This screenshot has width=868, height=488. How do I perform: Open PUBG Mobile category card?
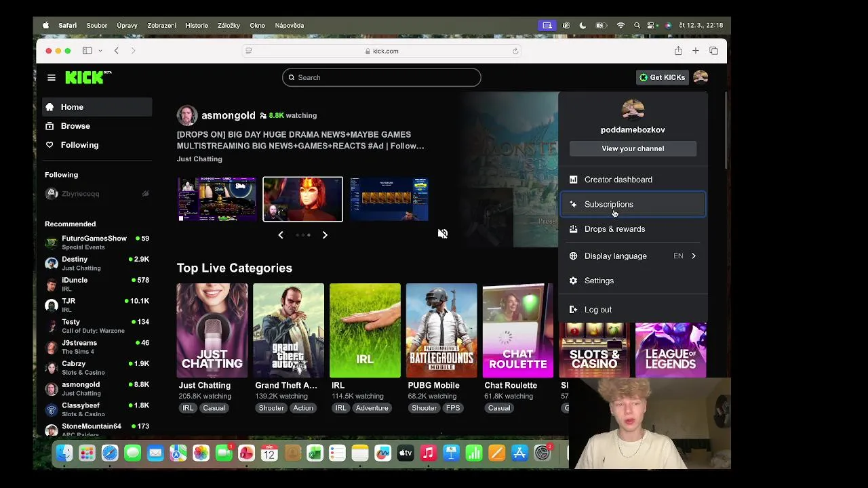point(441,331)
